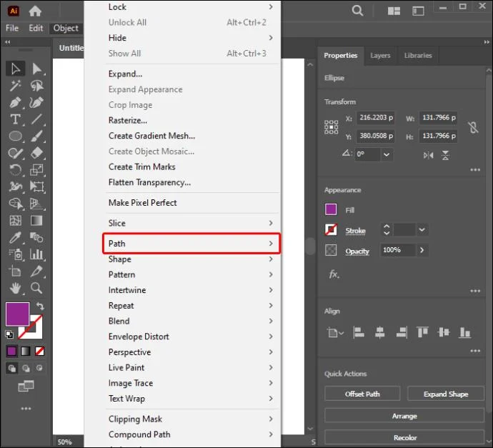Select the Paintbrush tool
This screenshot has height=448, width=493.
coord(36,136)
